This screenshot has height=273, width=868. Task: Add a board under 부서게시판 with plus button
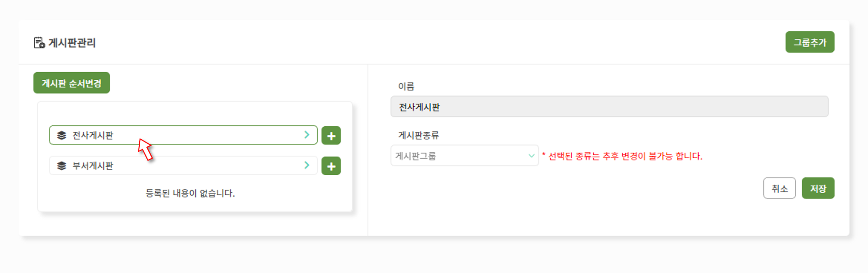[x=331, y=166]
